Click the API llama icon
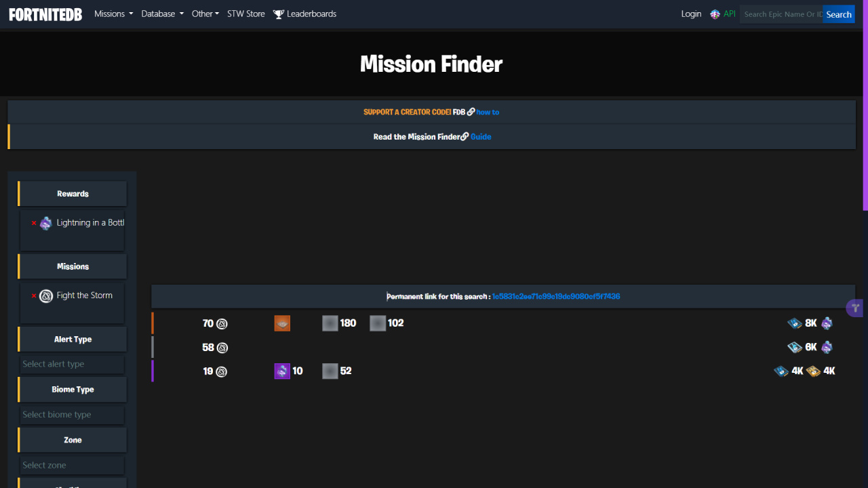The width and height of the screenshot is (868, 488). click(x=715, y=14)
